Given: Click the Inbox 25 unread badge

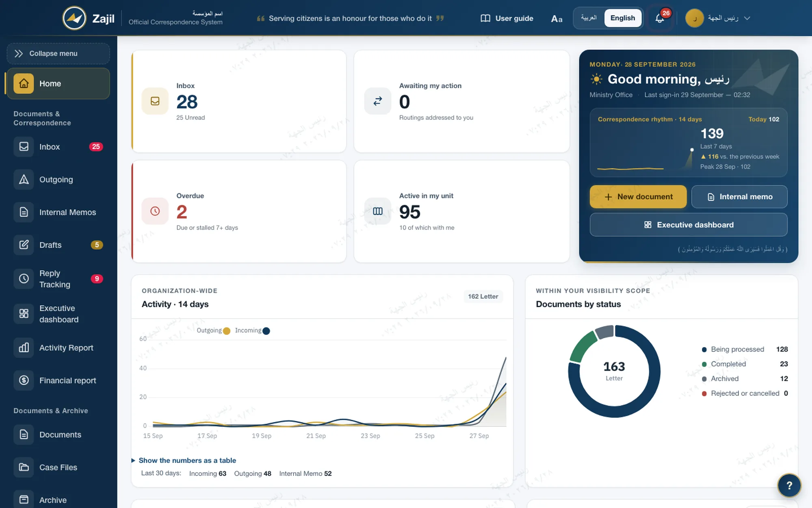Looking at the screenshot, I should click(x=96, y=147).
